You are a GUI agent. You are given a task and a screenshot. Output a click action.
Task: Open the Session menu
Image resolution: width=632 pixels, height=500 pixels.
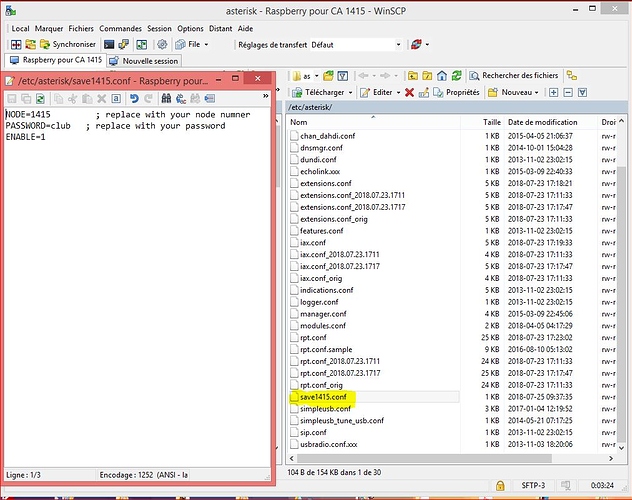[x=159, y=29]
